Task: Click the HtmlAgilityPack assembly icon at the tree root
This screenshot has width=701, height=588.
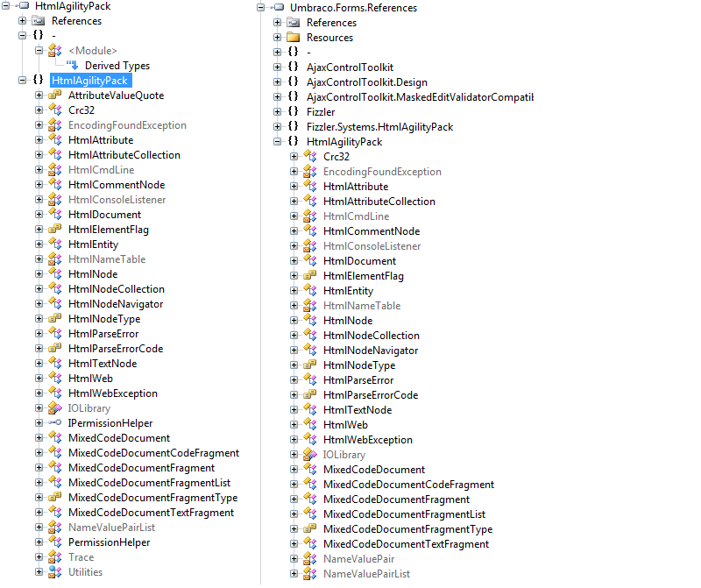Action: click(23, 6)
